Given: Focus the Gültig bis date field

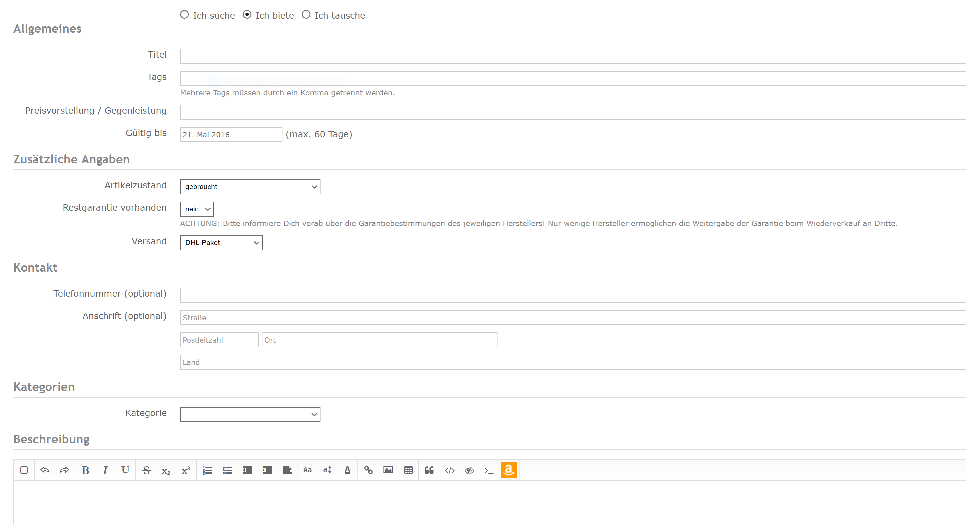Looking at the screenshot, I should click(x=231, y=135).
